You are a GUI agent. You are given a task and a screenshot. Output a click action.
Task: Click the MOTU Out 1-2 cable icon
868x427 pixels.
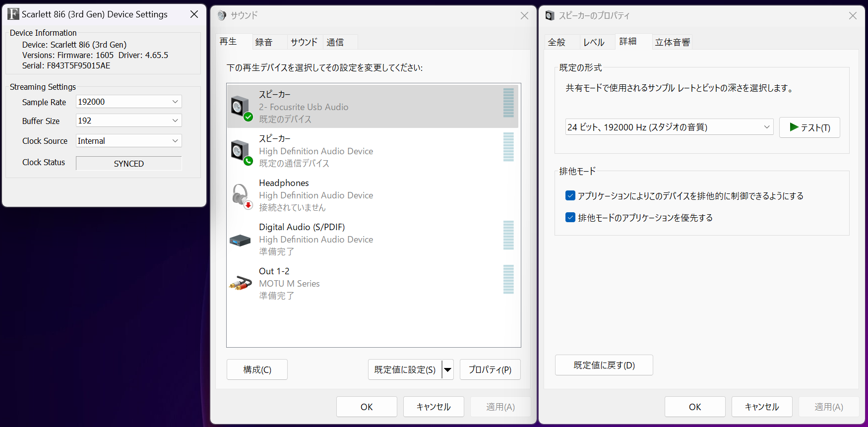point(241,283)
